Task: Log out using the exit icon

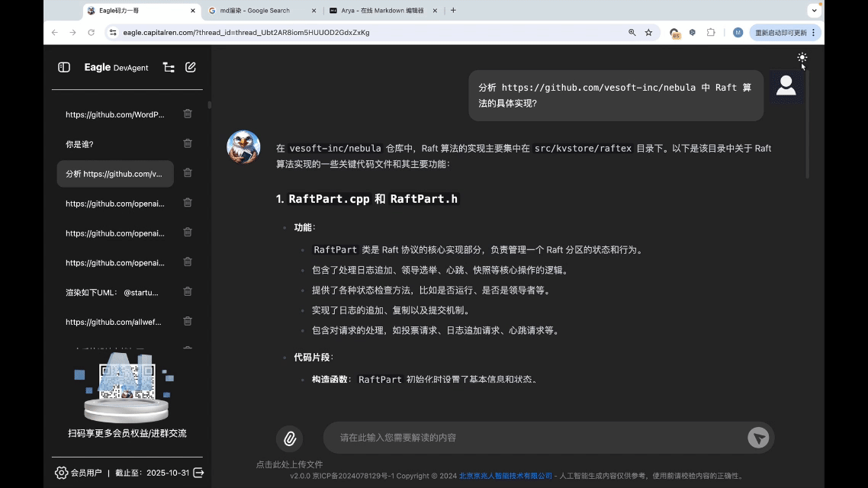Action: point(198,473)
